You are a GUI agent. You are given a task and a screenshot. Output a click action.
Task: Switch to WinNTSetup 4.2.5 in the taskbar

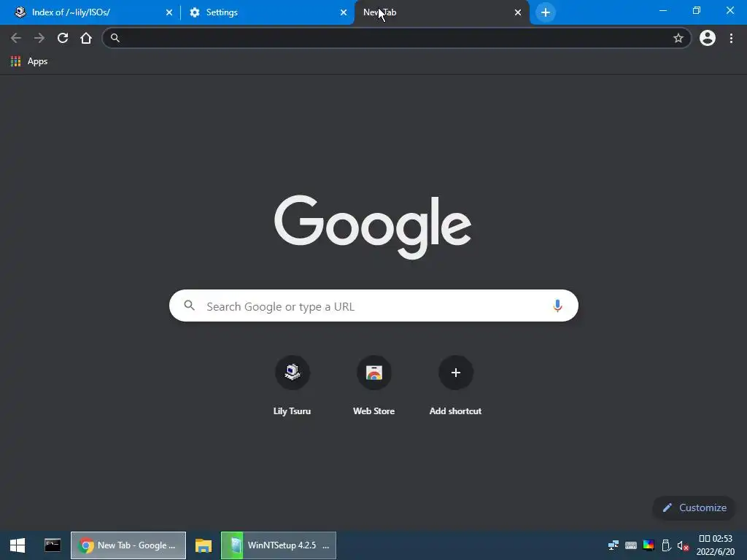[x=279, y=545]
